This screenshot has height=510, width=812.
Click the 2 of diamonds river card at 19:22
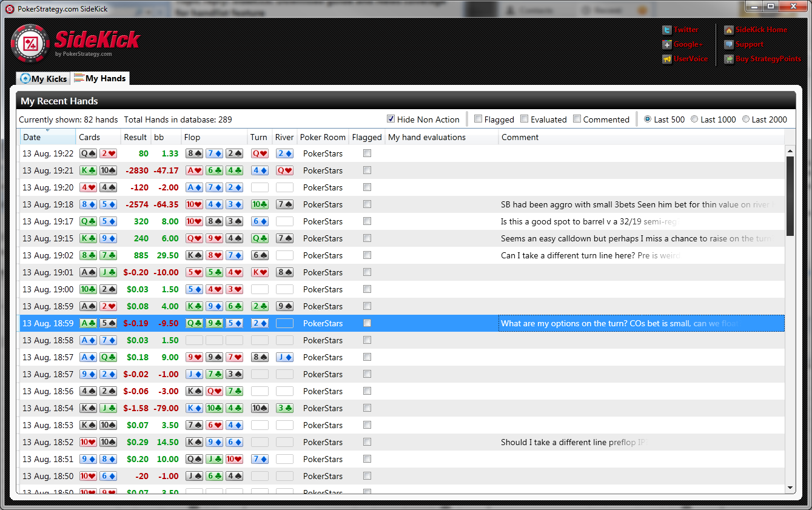[x=284, y=153]
